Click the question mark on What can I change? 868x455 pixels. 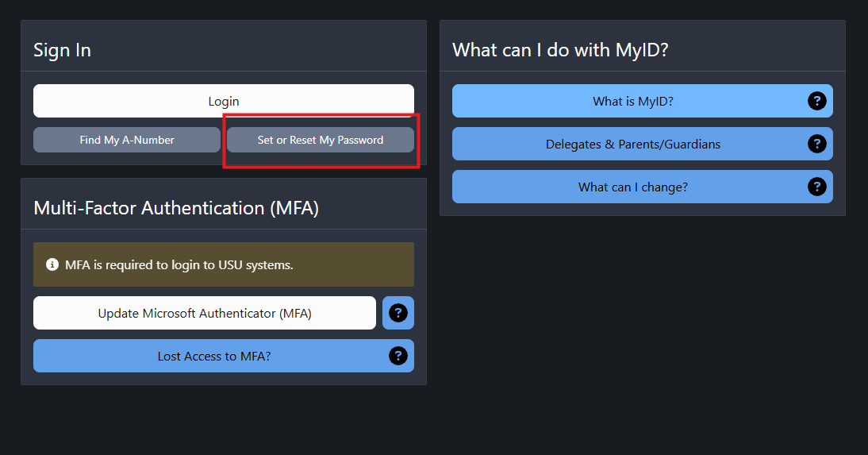[x=817, y=187]
